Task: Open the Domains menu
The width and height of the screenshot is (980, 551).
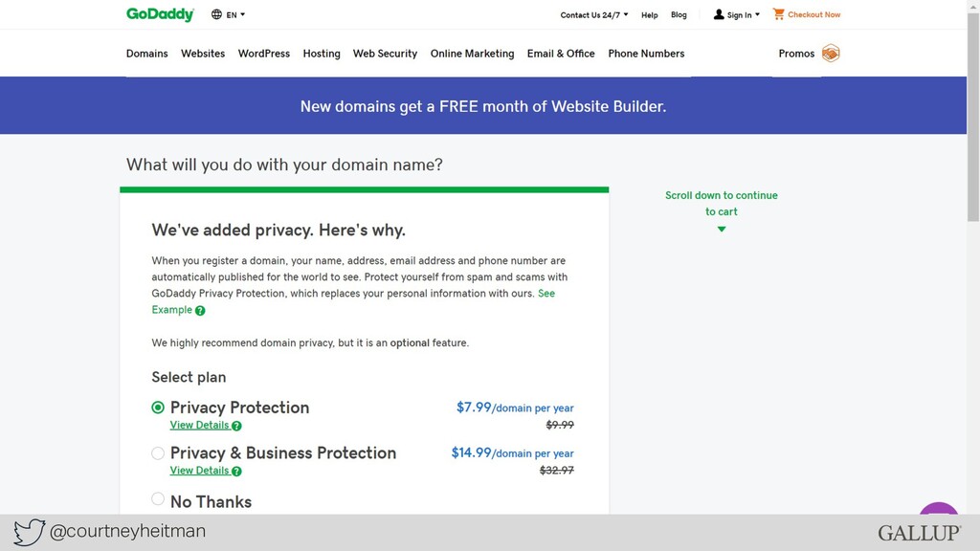Action: pos(146,54)
